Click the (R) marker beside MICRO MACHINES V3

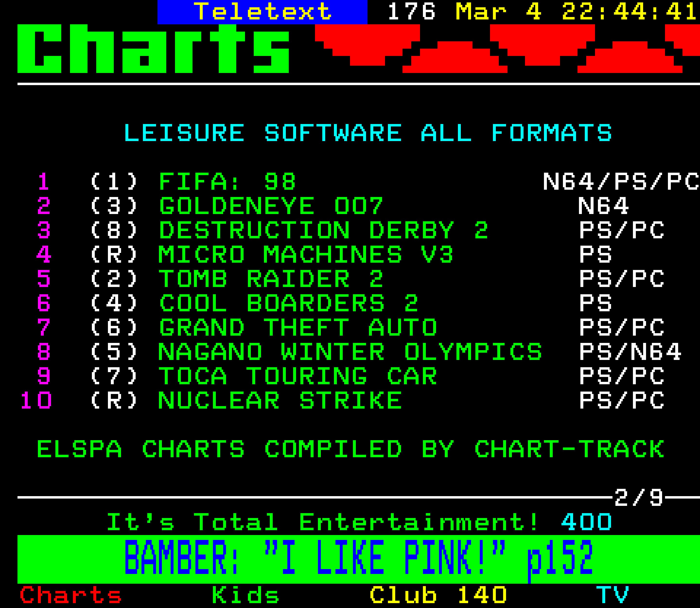114,254
